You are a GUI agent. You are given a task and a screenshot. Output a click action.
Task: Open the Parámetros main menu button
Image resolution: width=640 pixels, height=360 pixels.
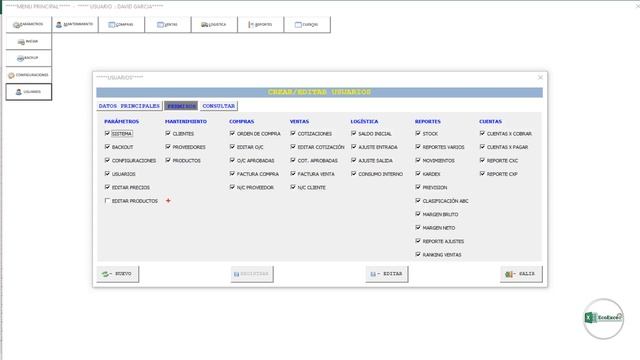click(29, 24)
